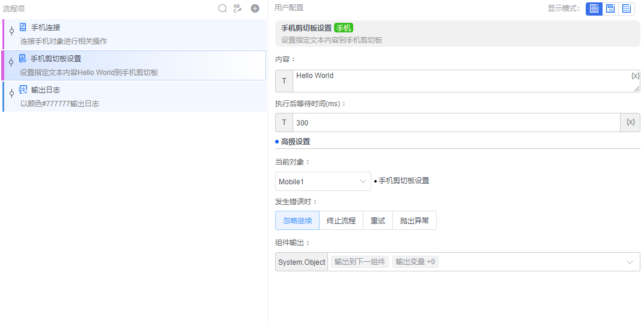The width and height of the screenshot is (644, 323).
Task: Click the System.Object type label
Action: point(302,262)
